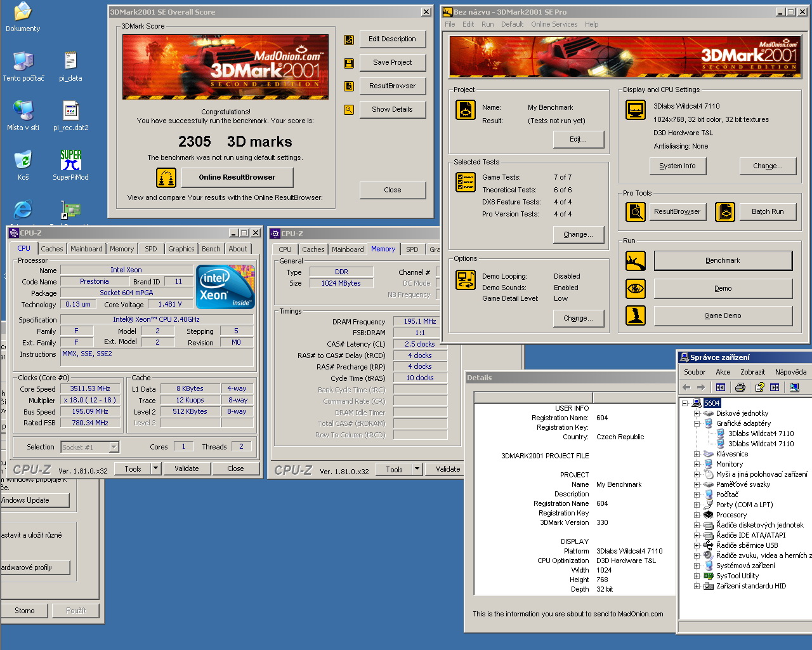Image resolution: width=812 pixels, height=650 pixels.
Task: Click the Batch Run button
Action: click(768, 211)
